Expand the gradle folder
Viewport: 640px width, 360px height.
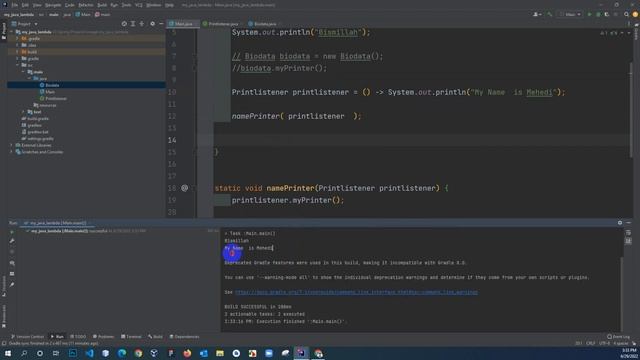tap(17, 58)
